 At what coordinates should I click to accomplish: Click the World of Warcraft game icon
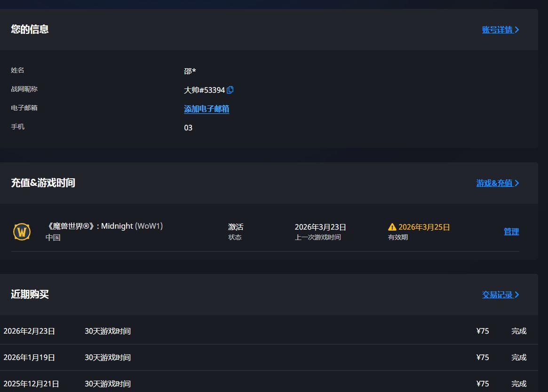click(22, 232)
